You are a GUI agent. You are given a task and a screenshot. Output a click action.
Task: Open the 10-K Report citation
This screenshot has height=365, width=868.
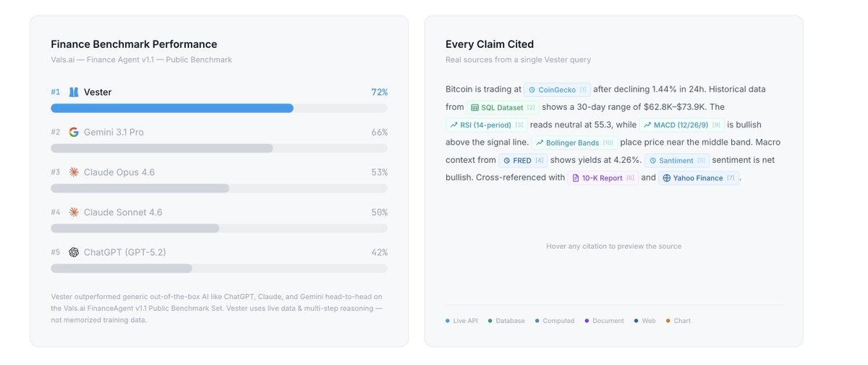(603, 178)
